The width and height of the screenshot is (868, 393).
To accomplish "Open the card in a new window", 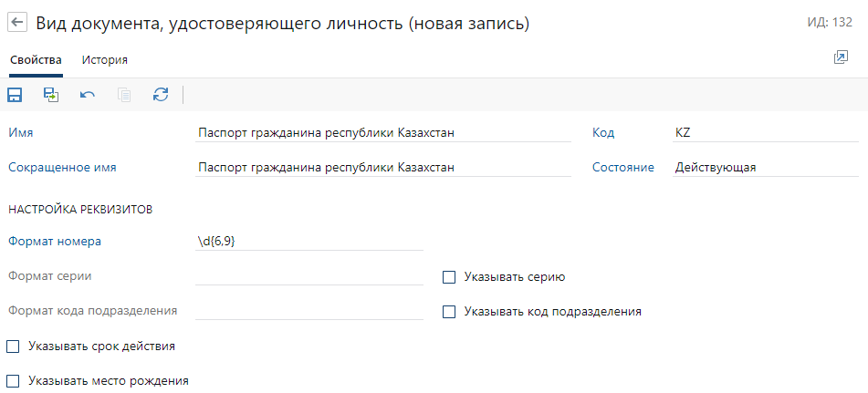I will [841, 58].
